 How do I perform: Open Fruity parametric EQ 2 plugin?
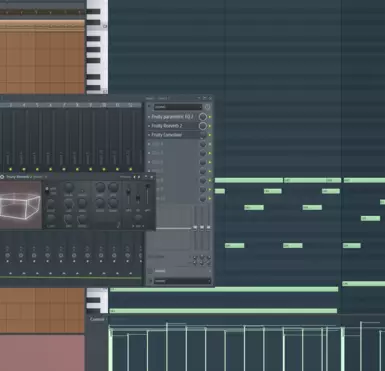point(172,117)
